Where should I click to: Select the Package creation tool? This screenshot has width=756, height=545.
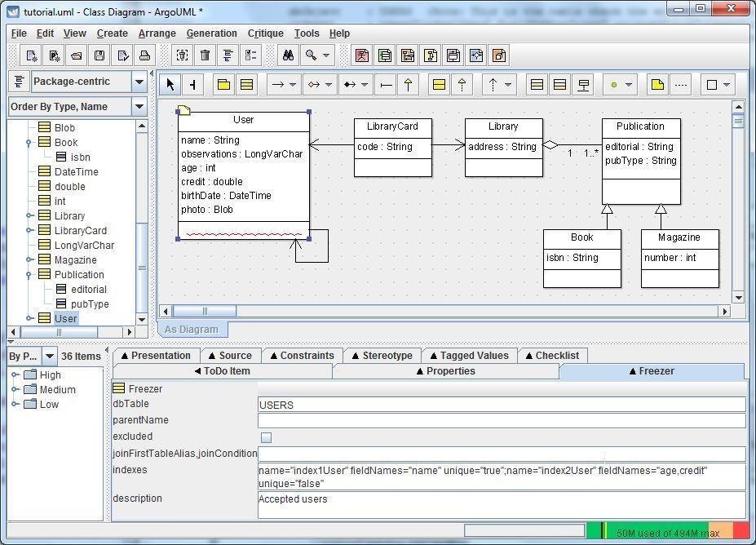pyautogui.click(x=224, y=84)
